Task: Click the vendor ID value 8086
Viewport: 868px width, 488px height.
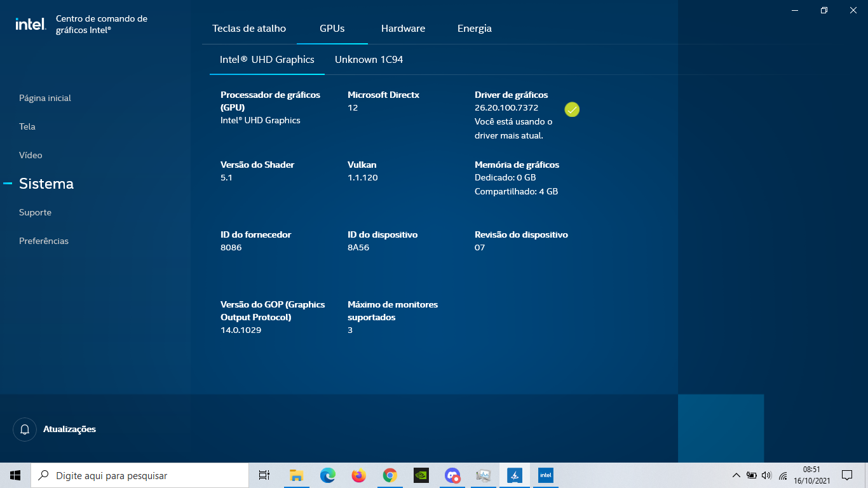Action: click(x=231, y=248)
